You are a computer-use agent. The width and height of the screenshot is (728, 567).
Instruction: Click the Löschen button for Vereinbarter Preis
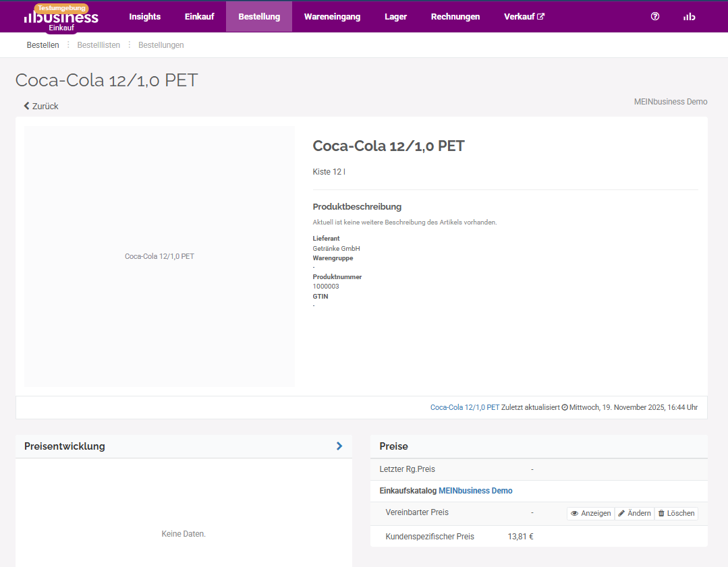click(x=676, y=513)
